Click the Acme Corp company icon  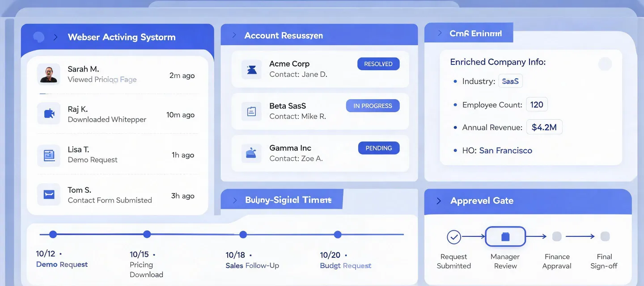point(252,69)
